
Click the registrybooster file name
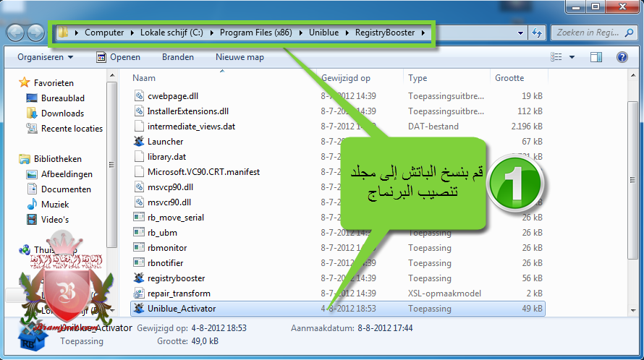click(177, 278)
